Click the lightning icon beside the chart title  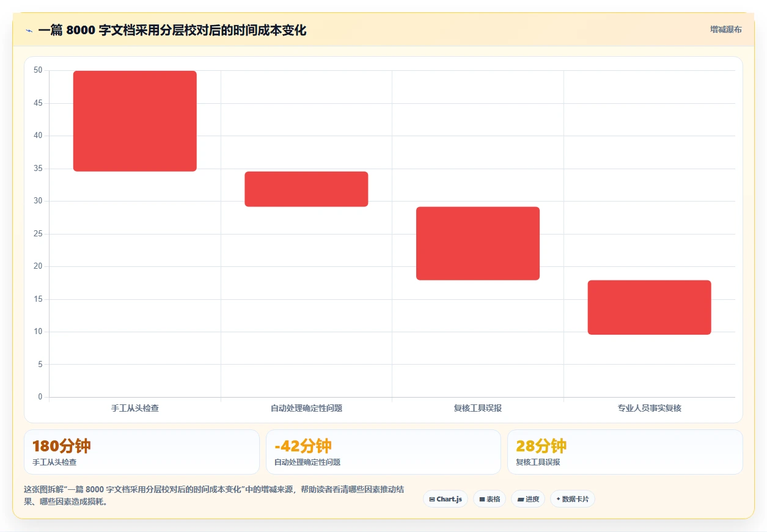click(29, 31)
